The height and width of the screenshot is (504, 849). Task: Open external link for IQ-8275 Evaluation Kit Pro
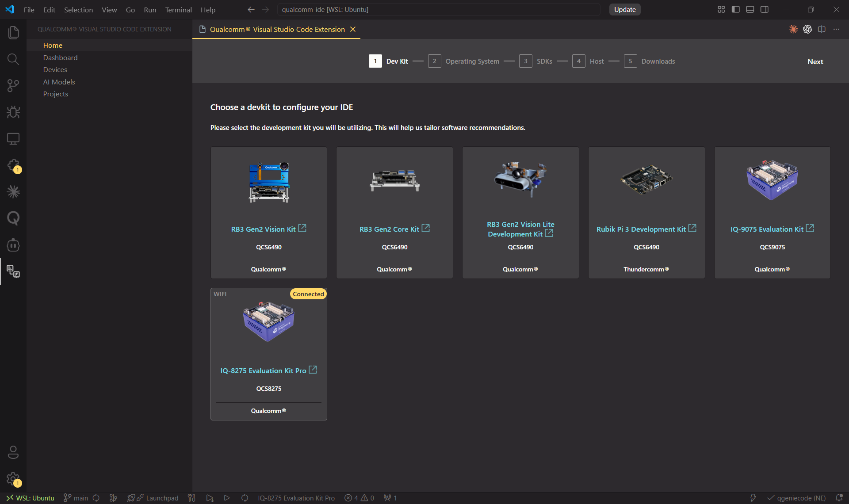(313, 370)
